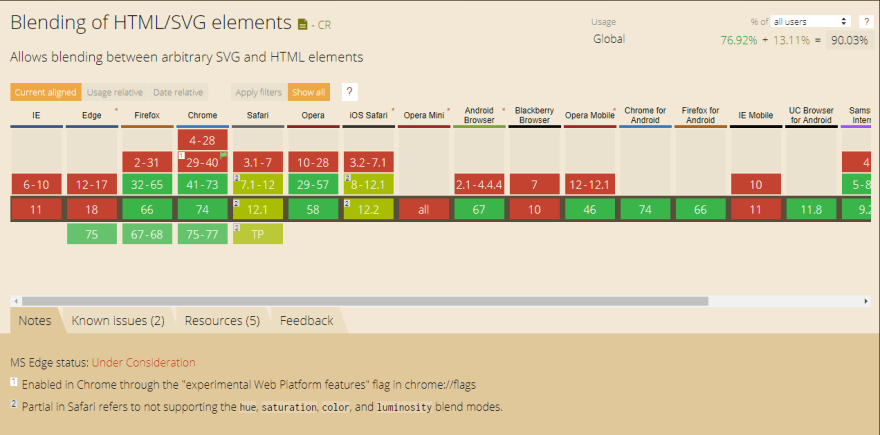Click the Chrome browser column header

(203, 115)
